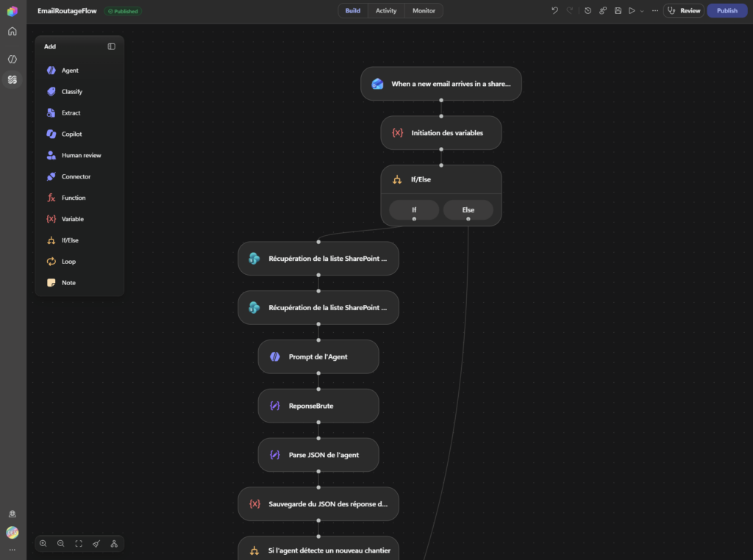Select the Else branch
Image resolution: width=753 pixels, height=560 pixels.
click(468, 209)
